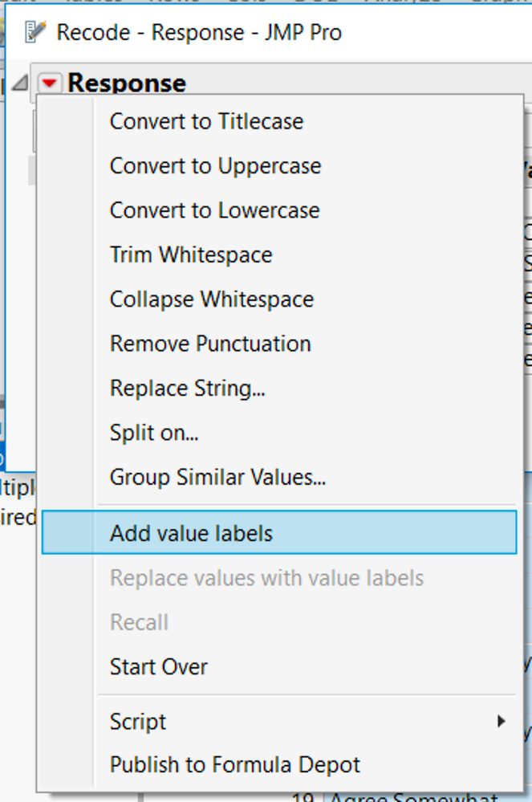The height and width of the screenshot is (802, 532).
Task: Expand the Script submenu arrow
Action: 502,721
